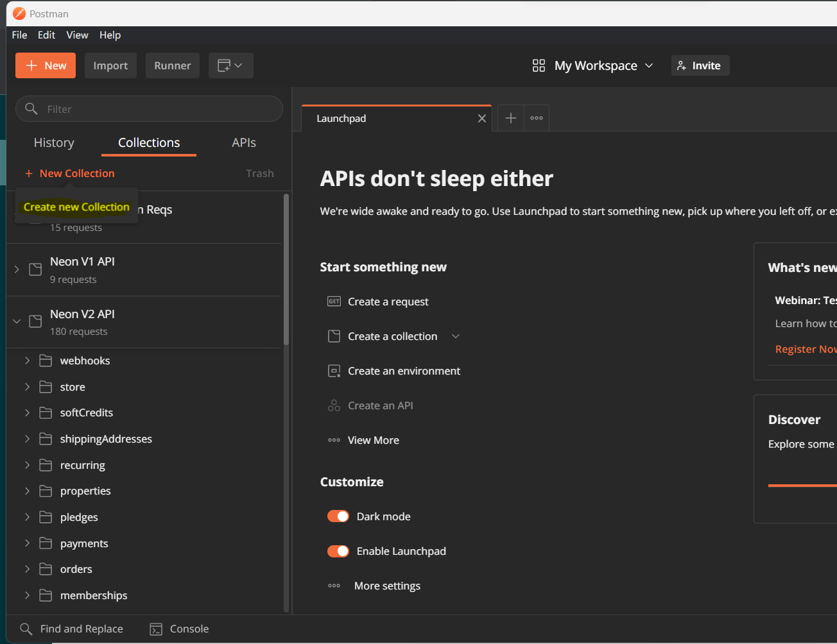Click the Register Now link

pyautogui.click(x=806, y=349)
